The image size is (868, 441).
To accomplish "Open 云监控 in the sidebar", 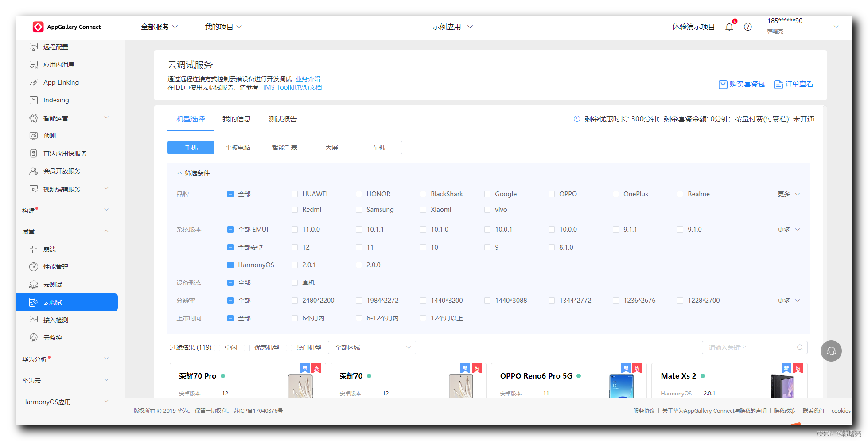I will [x=53, y=338].
